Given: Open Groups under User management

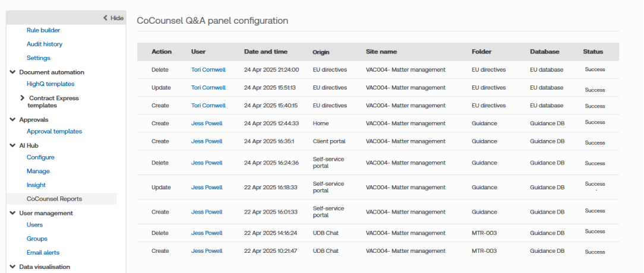Looking at the screenshot, I should tap(37, 239).
